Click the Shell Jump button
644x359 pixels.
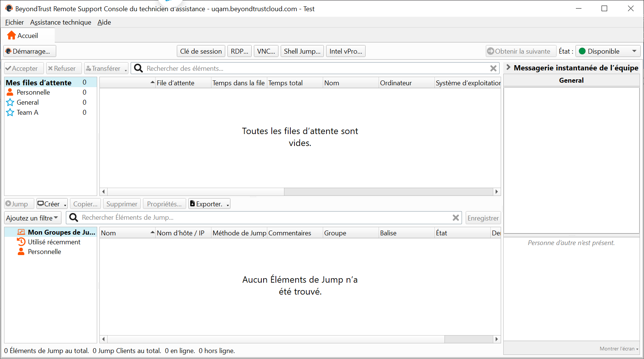point(302,51)
